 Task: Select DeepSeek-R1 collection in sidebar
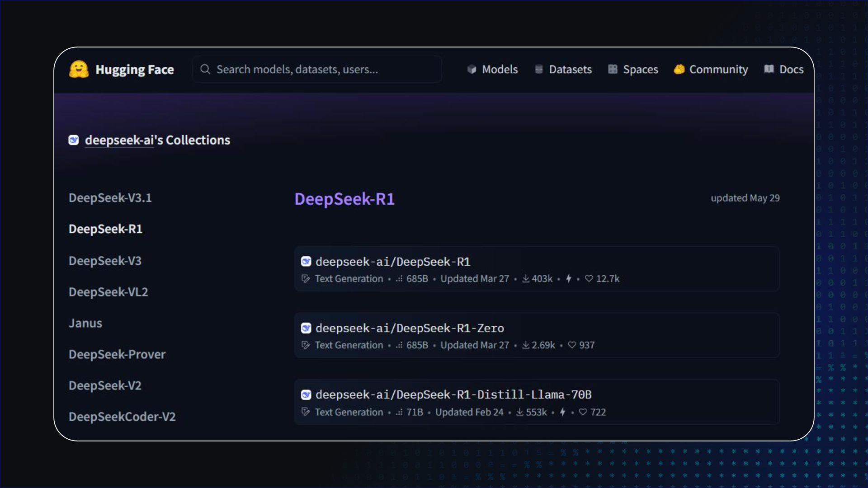point(105,229)
